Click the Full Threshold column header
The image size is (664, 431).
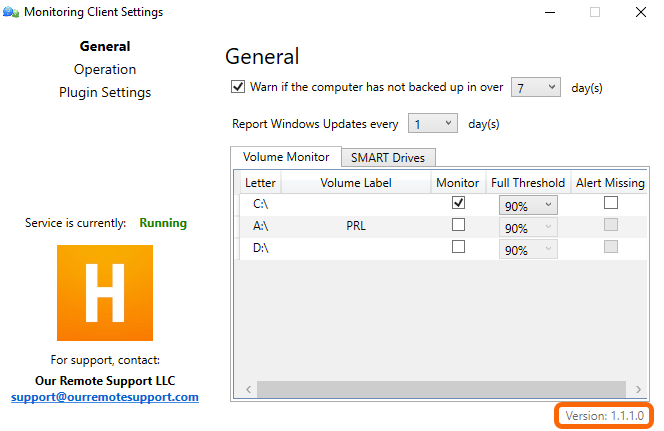tap(528, 182)
